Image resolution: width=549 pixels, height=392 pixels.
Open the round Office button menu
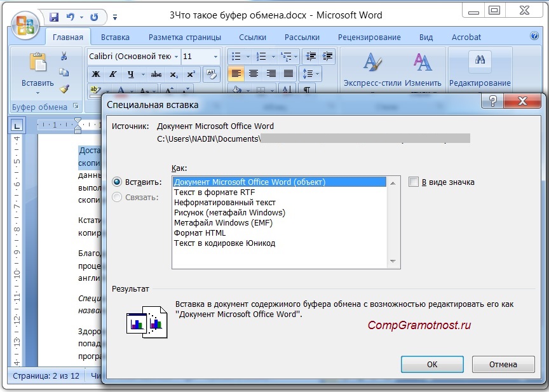point(25,25)
